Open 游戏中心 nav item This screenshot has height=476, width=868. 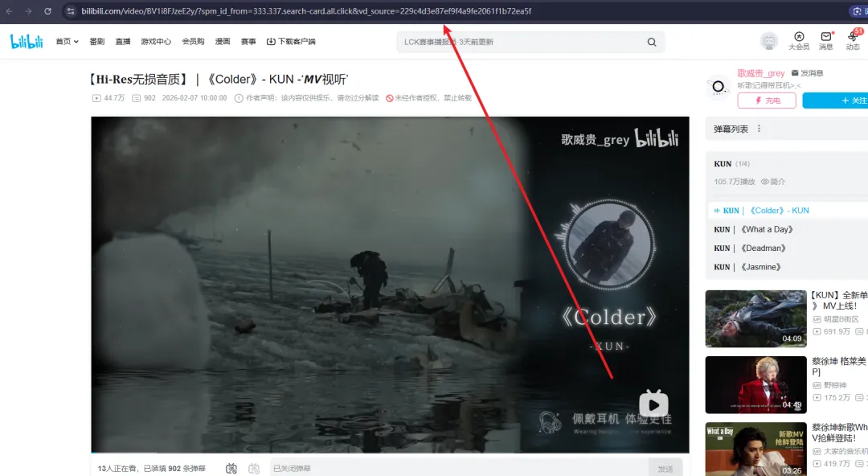[156, 42]
